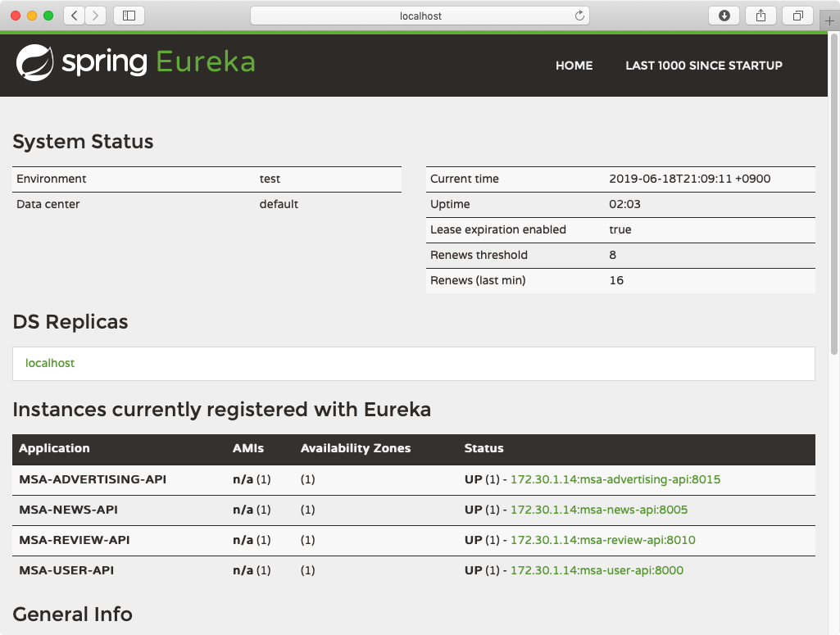Toggle the Safari sidebar icon
This screenshot has width=840, height=635.
click(x=129, y=16)
